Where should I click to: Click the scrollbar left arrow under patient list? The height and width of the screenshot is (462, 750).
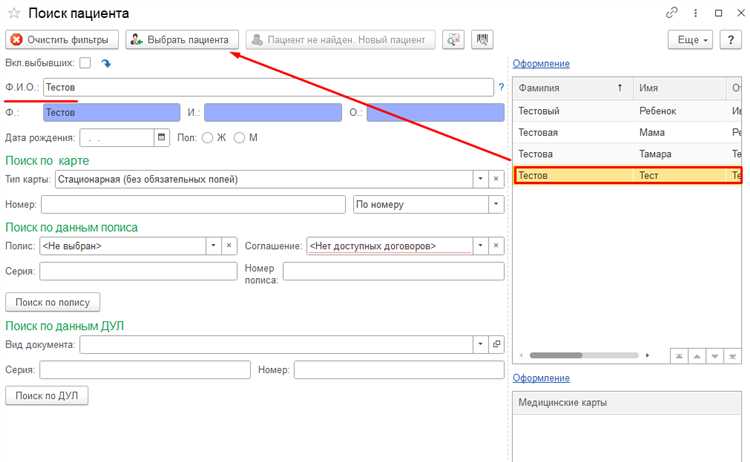tap(521, 355)
